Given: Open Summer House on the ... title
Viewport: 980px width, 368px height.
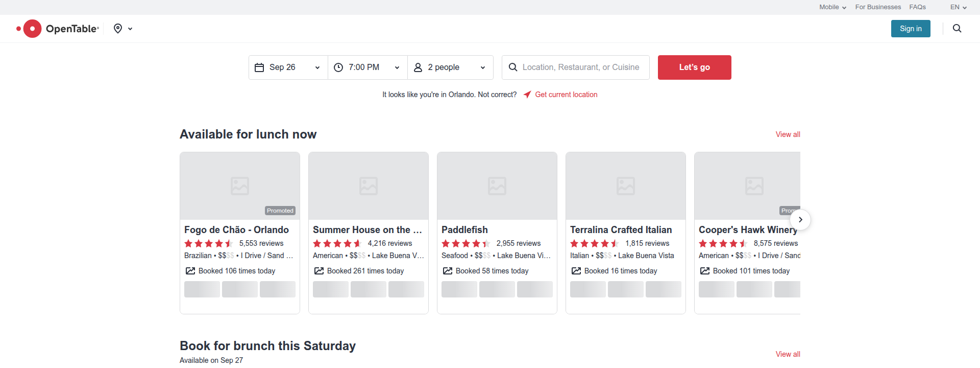Looking at the screenshot, I should 367,230.
